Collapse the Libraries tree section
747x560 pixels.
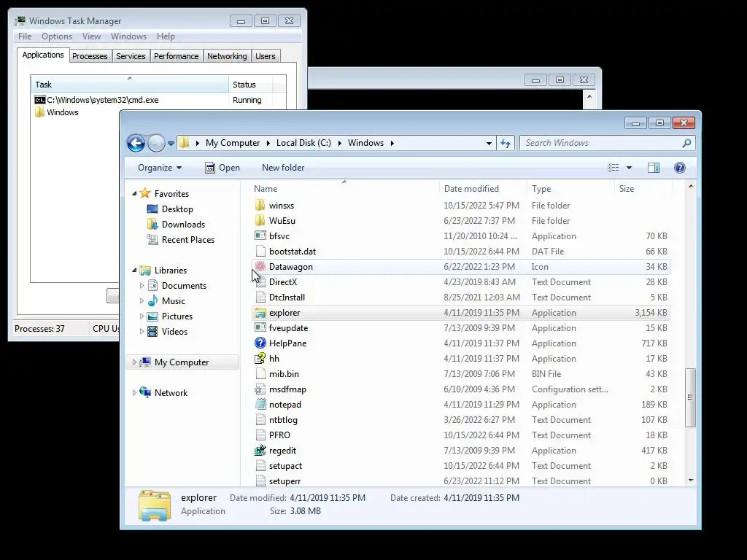(x=134, y=270)
